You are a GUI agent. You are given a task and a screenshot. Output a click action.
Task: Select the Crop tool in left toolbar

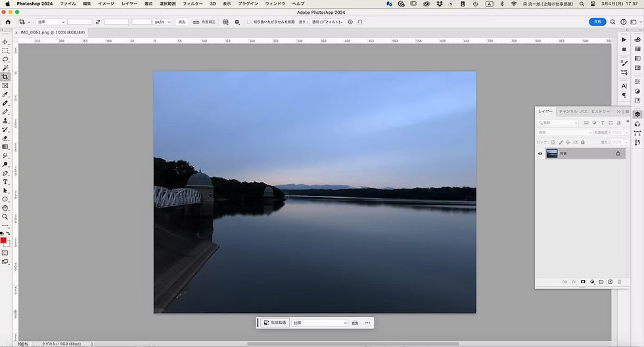[5, 77]
